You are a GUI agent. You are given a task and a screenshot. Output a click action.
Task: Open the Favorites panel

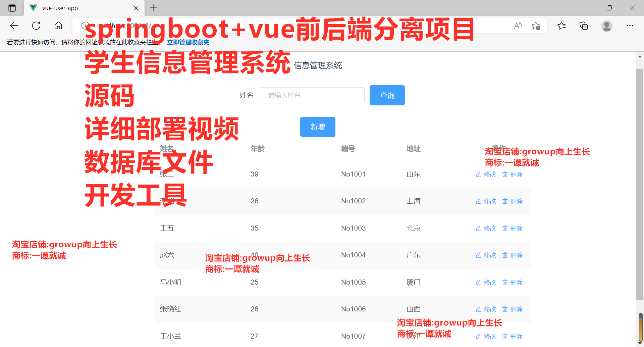coord(562,26)
